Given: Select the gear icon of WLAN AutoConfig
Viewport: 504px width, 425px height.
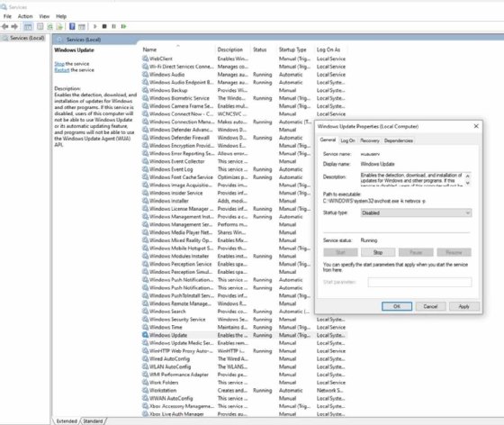Looking at the screenshot, I should click(x=145, y=366).
